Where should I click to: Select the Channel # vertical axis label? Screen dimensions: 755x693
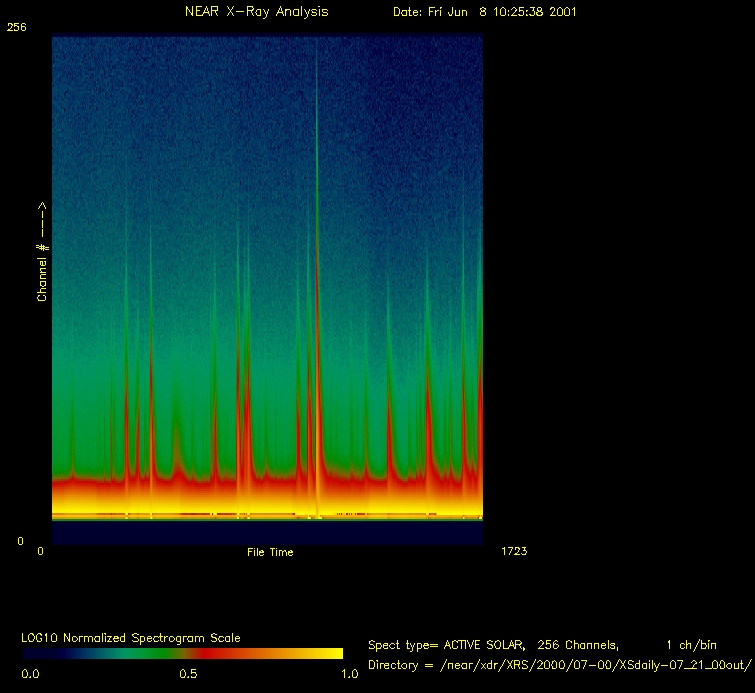42,252
